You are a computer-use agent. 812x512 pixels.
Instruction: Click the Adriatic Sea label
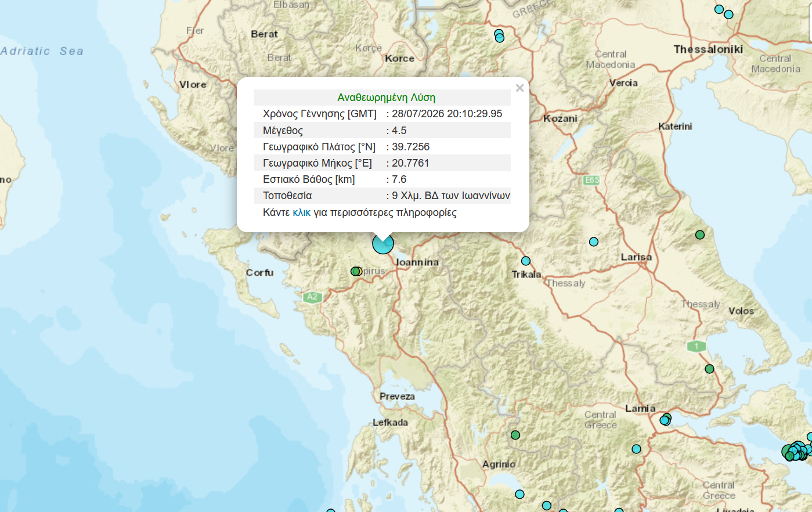click(42, 51)
